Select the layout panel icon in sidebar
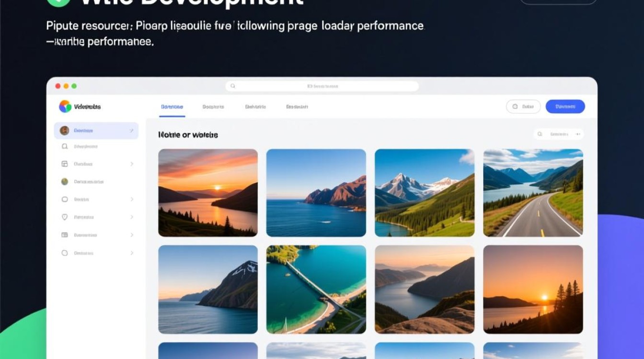 point(65,164)
